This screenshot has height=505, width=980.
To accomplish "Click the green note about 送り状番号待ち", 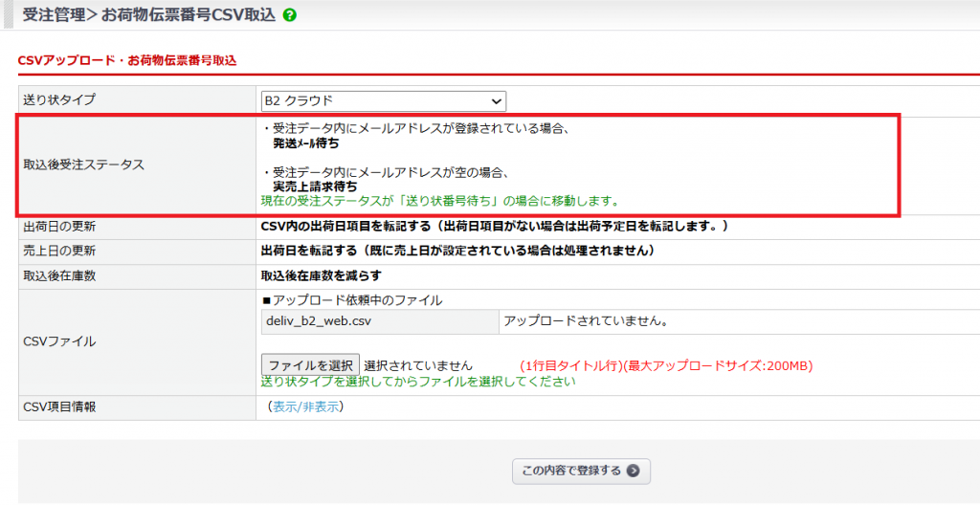I will click(x=440, y=201).
